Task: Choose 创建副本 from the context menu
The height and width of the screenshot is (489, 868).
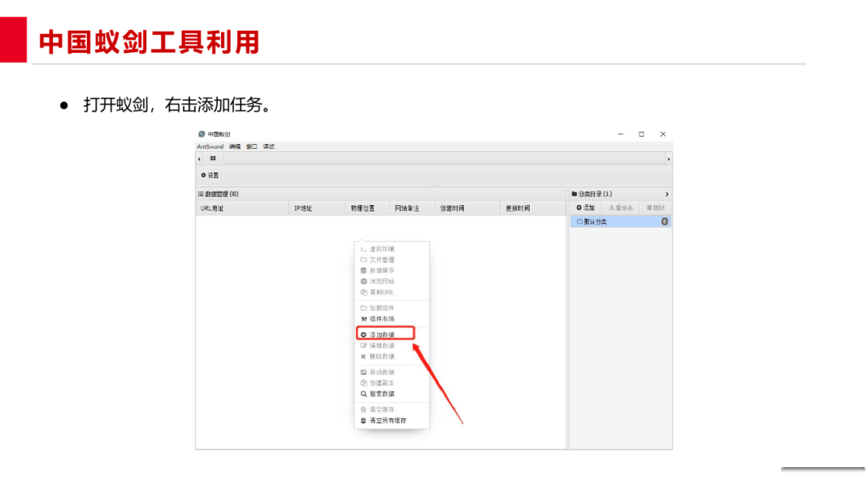Action: point(392,383)
